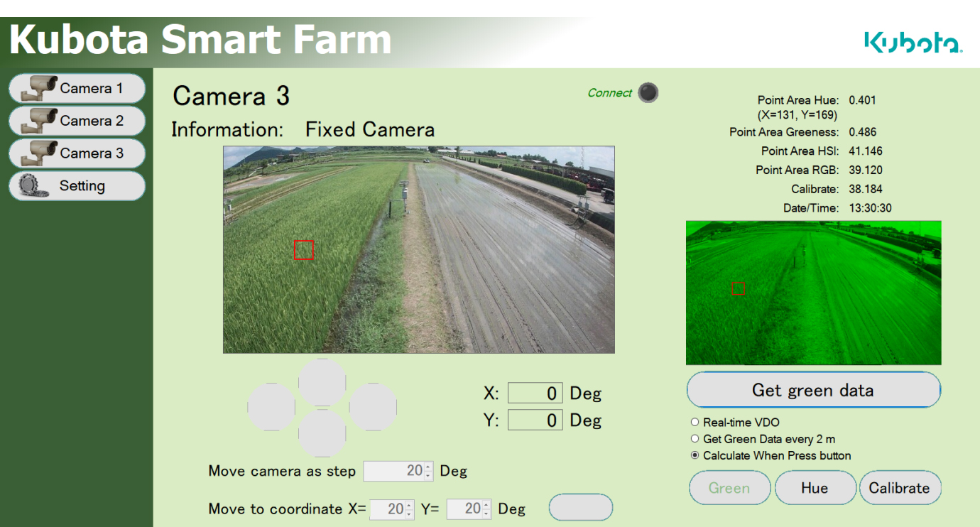Focus the X degree field

point(535,393)
